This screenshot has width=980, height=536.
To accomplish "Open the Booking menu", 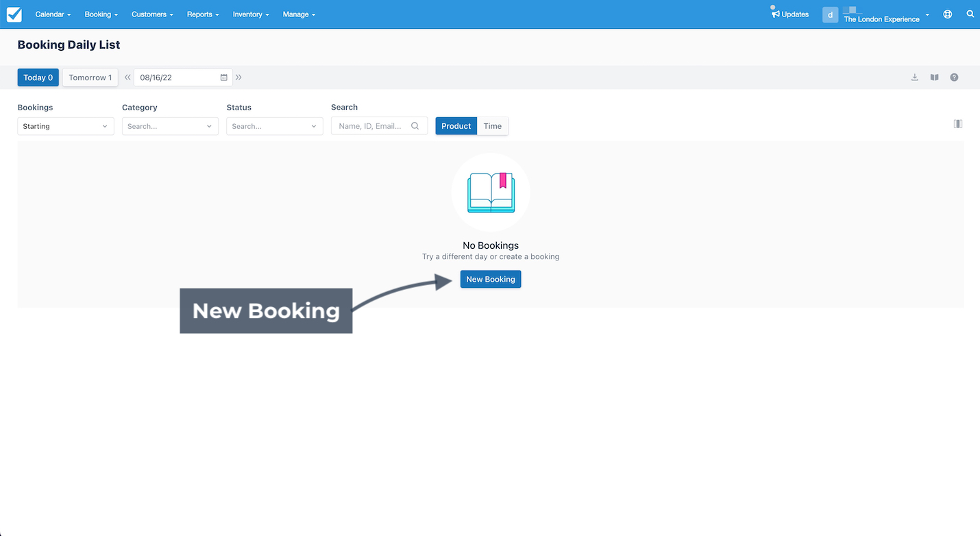I will (x=101, y=14).
